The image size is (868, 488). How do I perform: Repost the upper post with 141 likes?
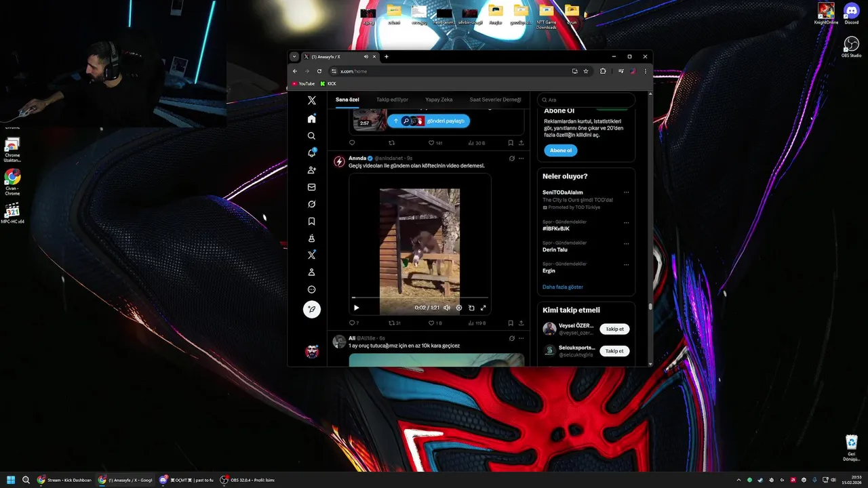click(x=391, y=143)
